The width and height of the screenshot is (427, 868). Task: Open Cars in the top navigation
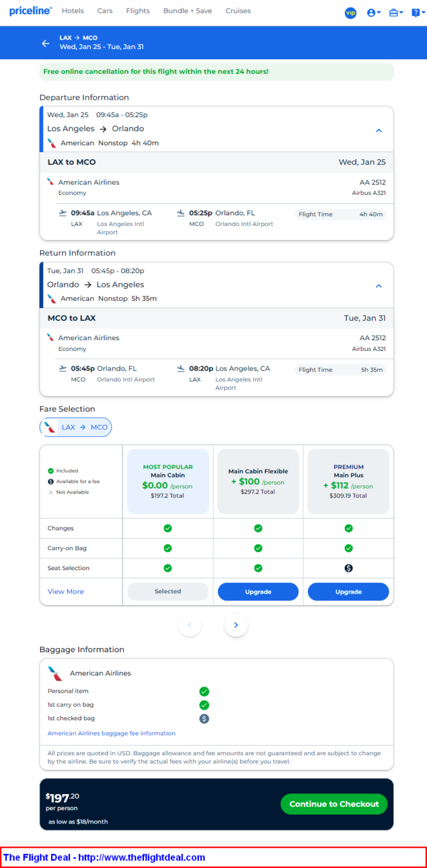point(105,11)
